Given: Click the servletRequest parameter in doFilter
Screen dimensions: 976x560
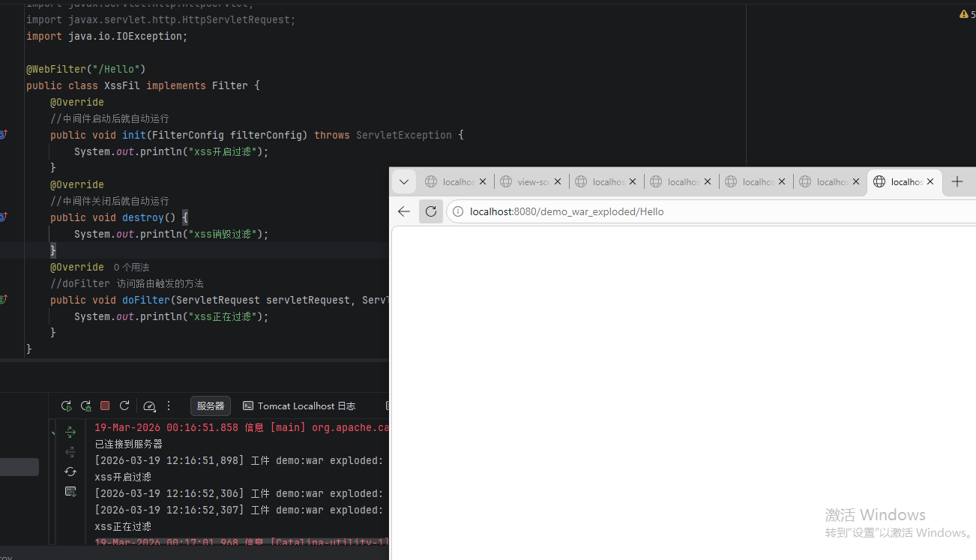Looking at the screenshot, I should pos(308,300).
